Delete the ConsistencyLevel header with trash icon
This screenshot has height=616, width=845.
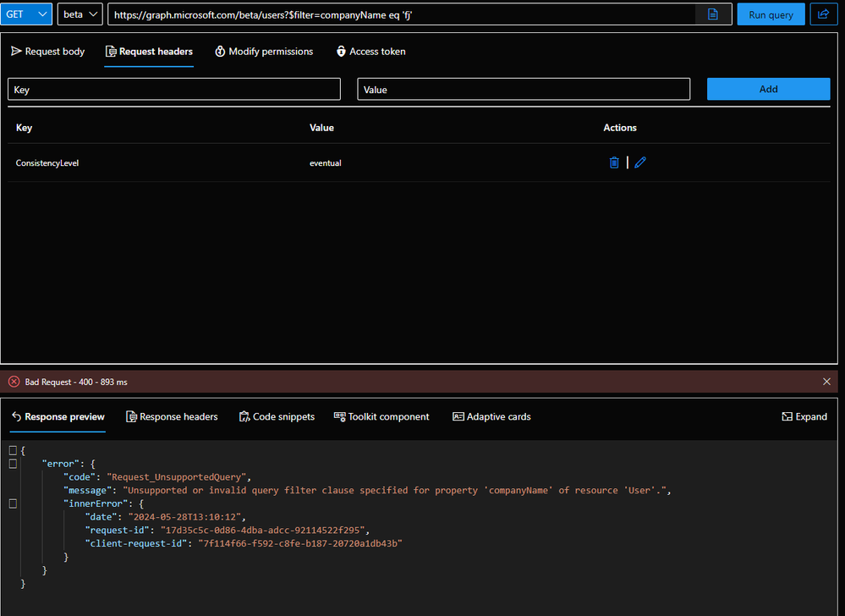(614, 162)
